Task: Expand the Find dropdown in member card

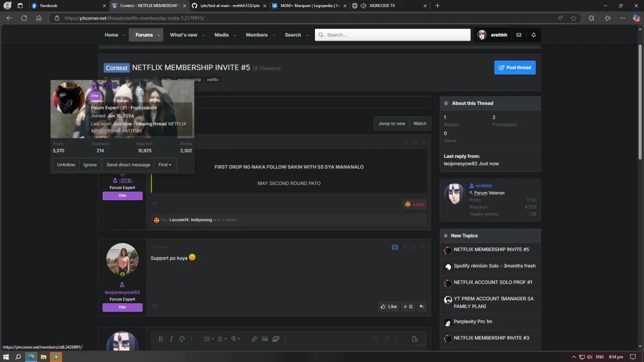Action: (165, 165)
